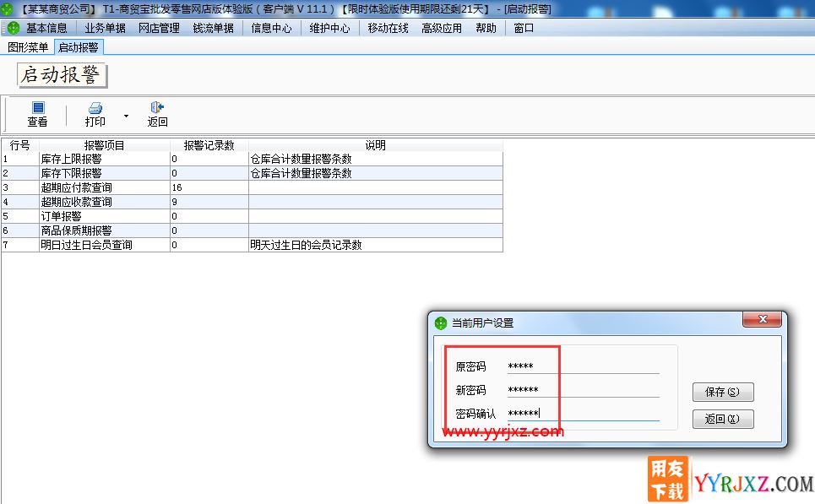Click the 说明 column header
The width and height of the screenshot is (815, 504).
(x=375, y=145)
